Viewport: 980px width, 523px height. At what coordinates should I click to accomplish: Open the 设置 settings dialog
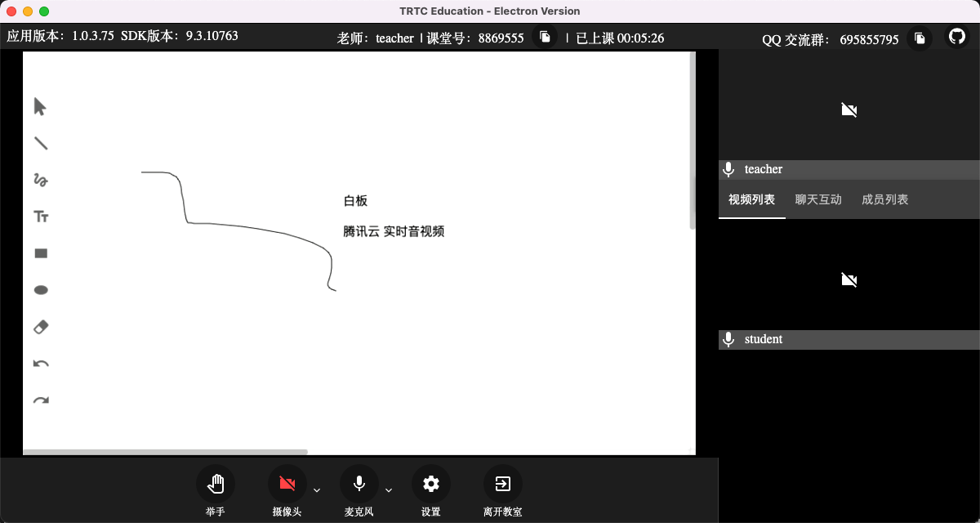(x=430, y=484)
